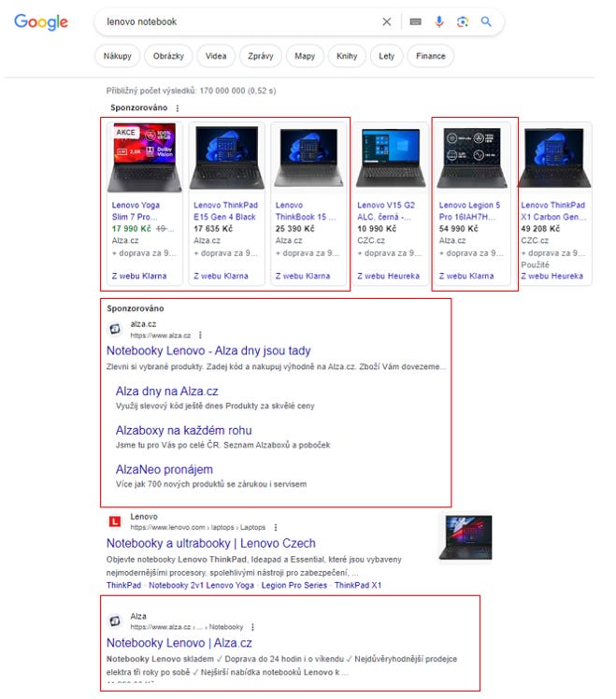This screenshot has height=699, width=616.
Task: Click the alza.cz ad favicon
Action: 115,329
